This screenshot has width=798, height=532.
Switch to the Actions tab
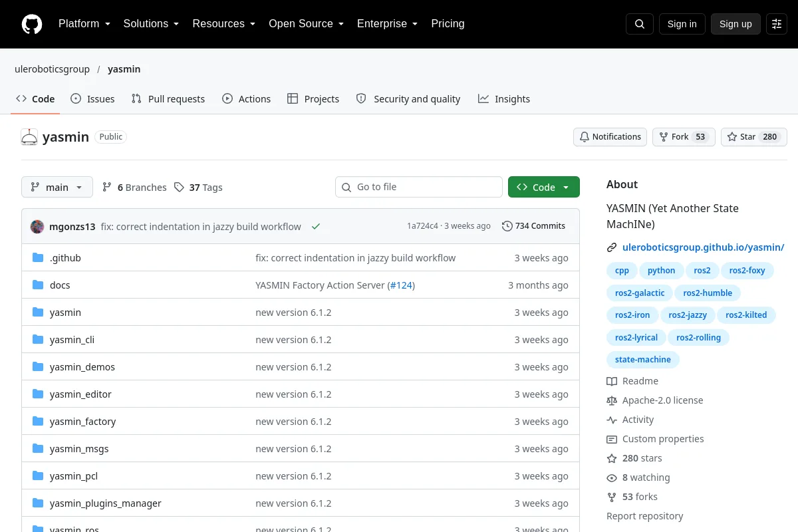247,99
